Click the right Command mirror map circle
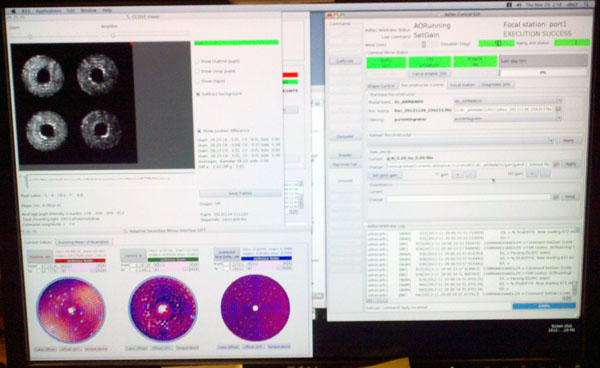The image size is (600, 368). [255, 308]
